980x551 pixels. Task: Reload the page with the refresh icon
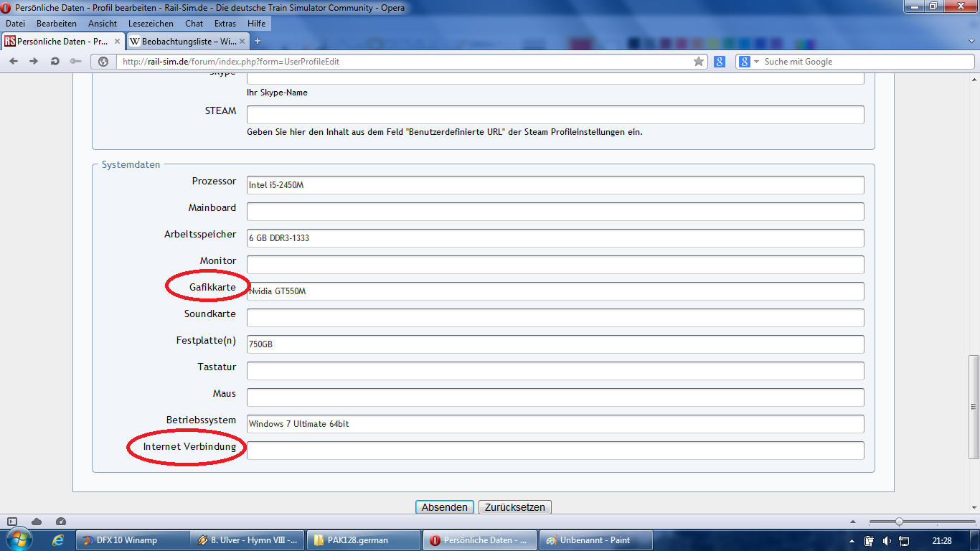point(55,62)
